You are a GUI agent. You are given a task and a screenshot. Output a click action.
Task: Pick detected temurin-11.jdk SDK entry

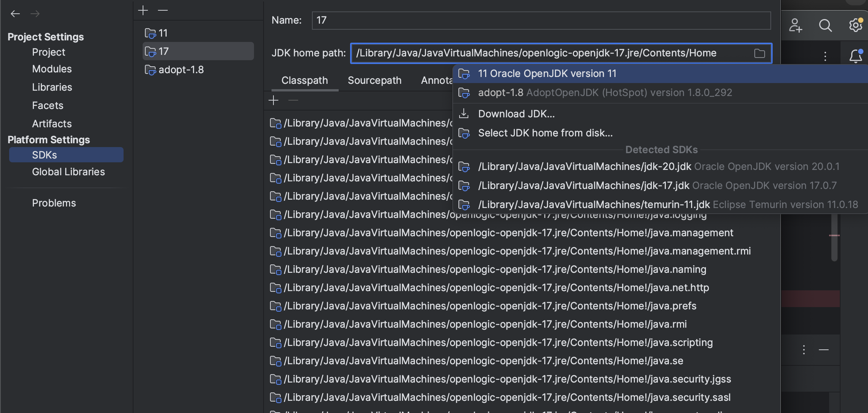[x=593, y=205]
